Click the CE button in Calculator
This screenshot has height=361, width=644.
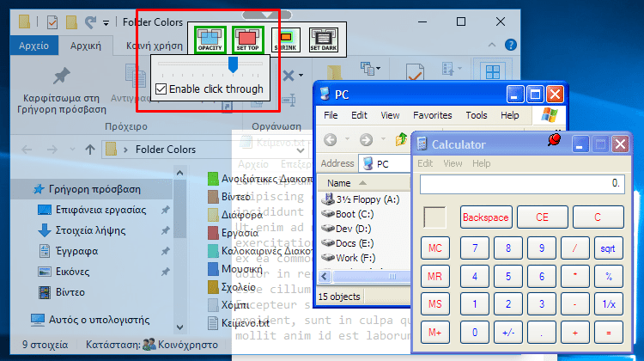click(542, 217)
